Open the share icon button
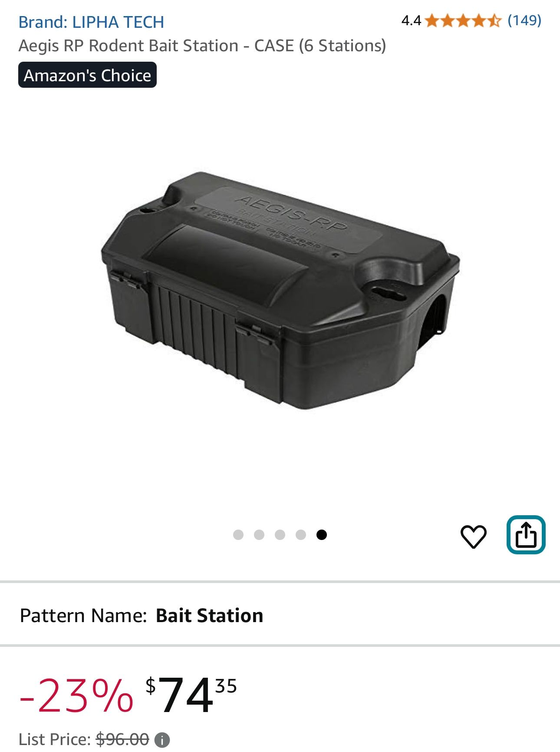The width and height of the screenshot is (560, 752). (x=526, y=535)
